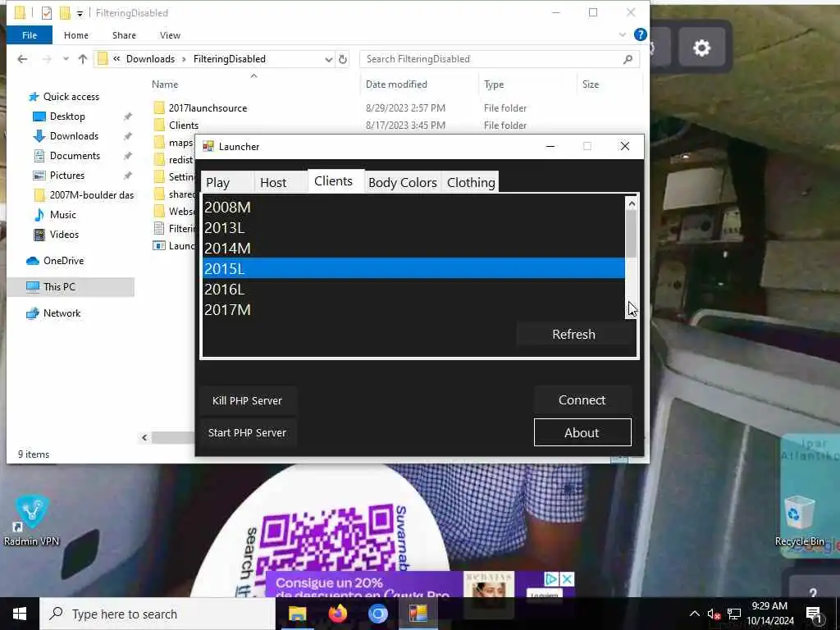Viewport: 840px width, 630px height.
Task: Open the File menu in Explorer
Action: pos(30,35)
